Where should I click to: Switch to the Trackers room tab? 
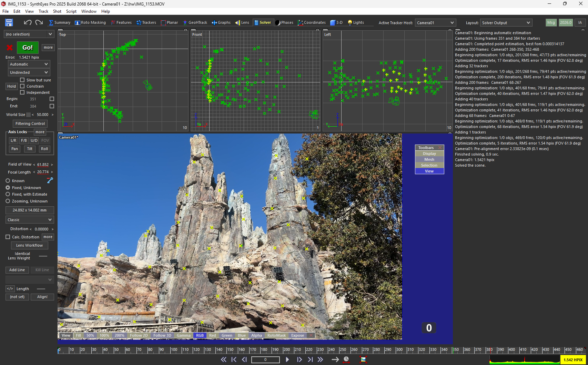[x=146, y=22]
